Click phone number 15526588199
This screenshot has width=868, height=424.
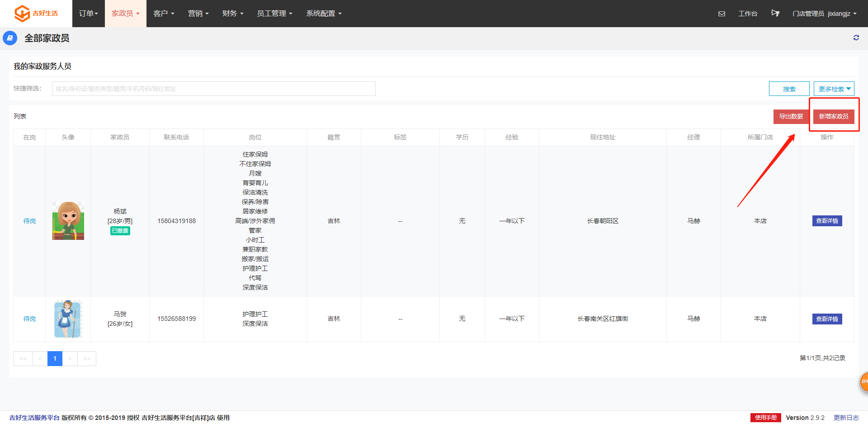coord(176,319)
